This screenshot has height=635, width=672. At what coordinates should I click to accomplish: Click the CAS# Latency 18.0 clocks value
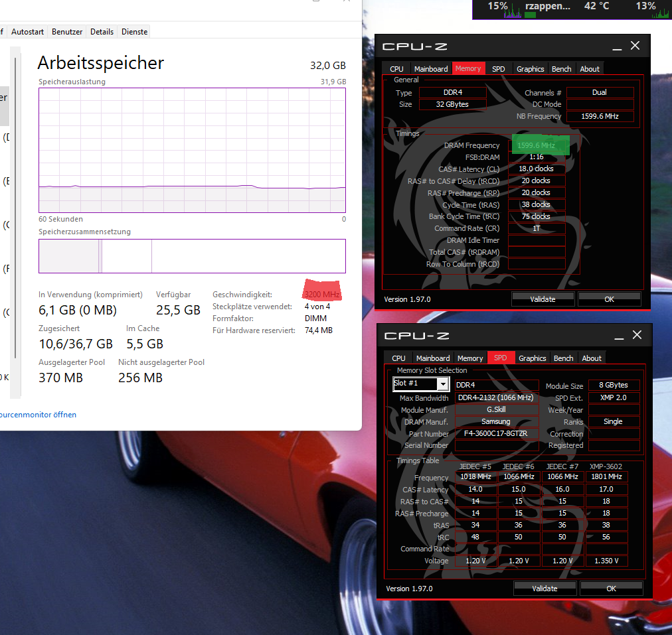537,169
